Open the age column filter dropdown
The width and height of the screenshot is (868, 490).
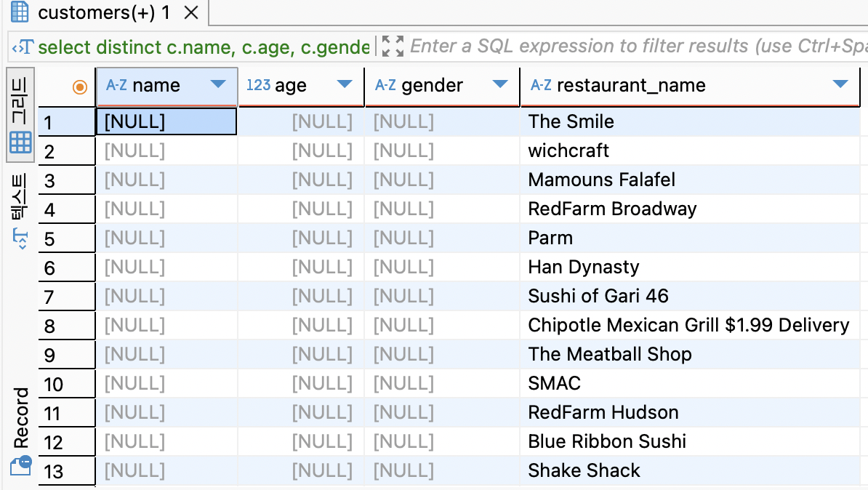point(345,84)
